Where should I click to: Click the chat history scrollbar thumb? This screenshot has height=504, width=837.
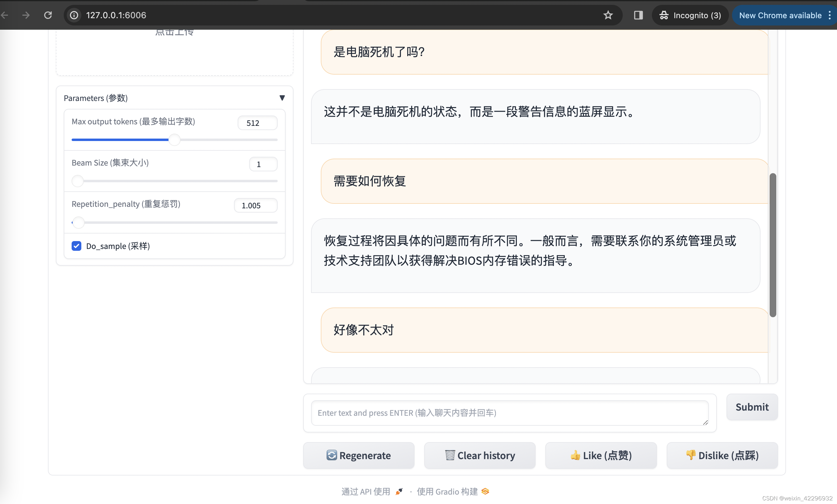tap(772, 244)
